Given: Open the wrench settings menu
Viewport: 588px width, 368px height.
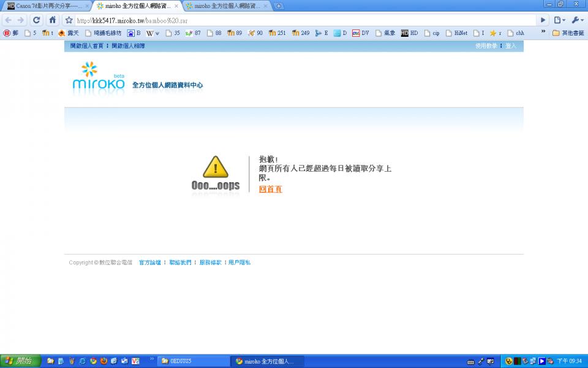Looking at the screenshot, I should (x=577, y=20).
